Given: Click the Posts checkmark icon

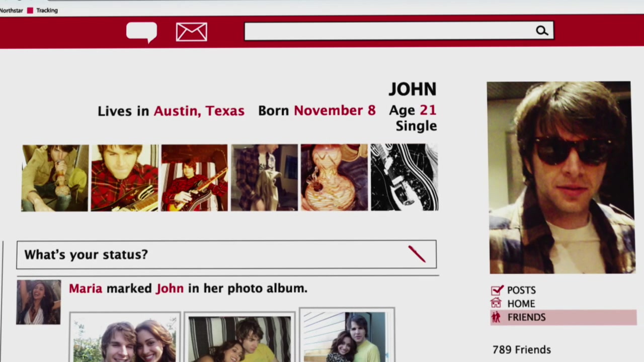Looking at the screenshot, I should pos(497,290).
